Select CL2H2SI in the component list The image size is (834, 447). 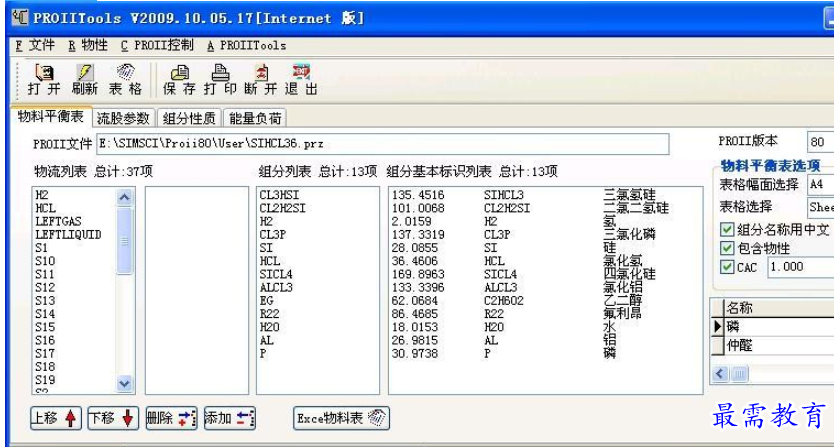tap(282, 208)
